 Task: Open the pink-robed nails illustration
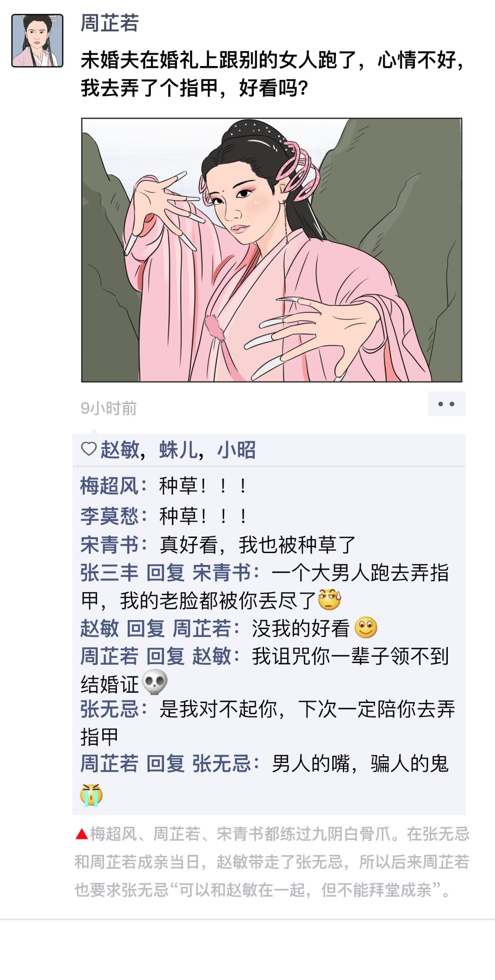[272, 250]
